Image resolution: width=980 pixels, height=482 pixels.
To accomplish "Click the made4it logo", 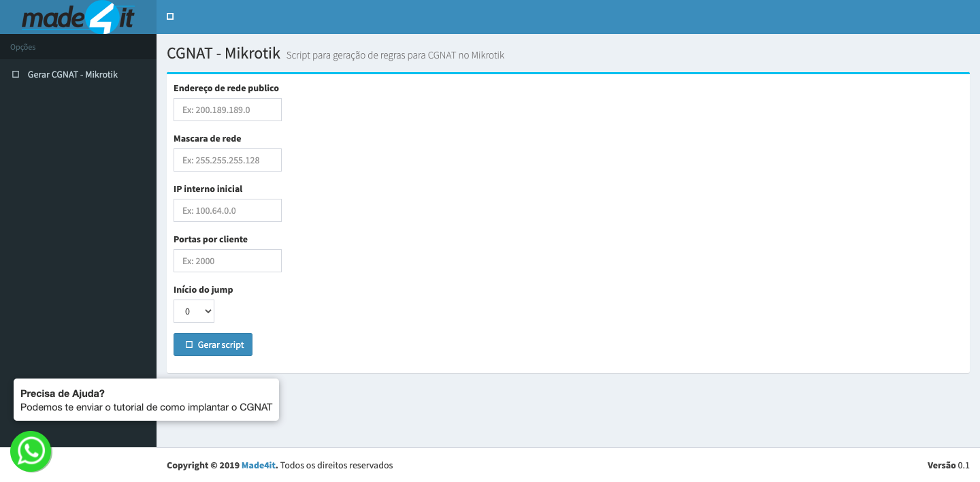I will (x=78, y=17).
